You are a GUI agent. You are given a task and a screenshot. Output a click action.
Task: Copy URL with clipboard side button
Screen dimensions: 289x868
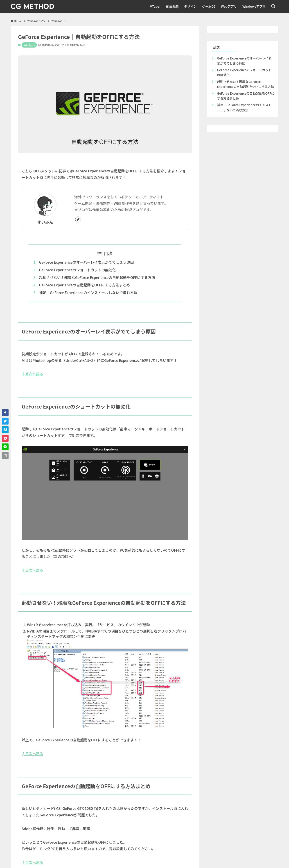5,456
